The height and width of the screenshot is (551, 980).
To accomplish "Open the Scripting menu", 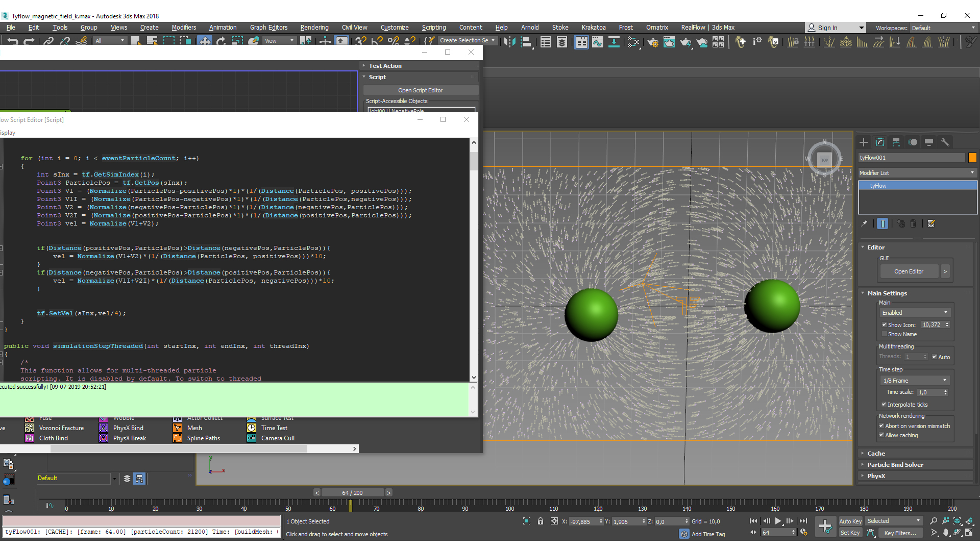I will click(x=433, y=28).
